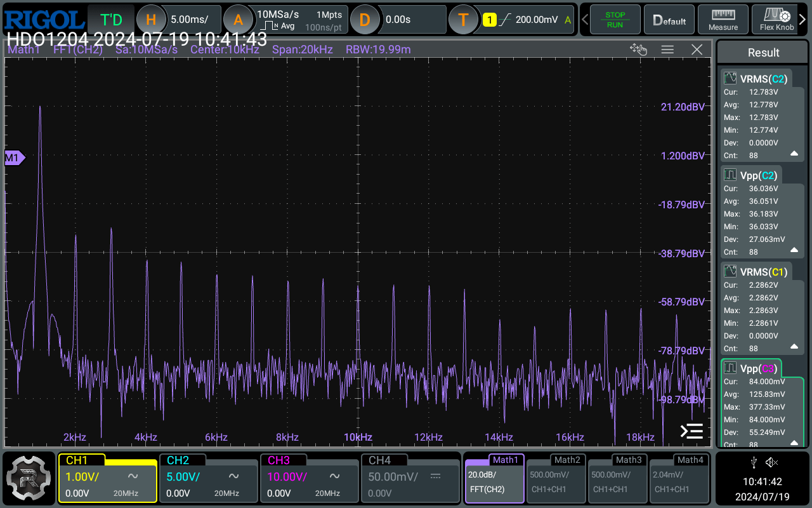Click the CH2 AC coupling icon
Image resolution: width=812 pixels, height=508 pixels.
pyautogui.click(x=234, y=476)
